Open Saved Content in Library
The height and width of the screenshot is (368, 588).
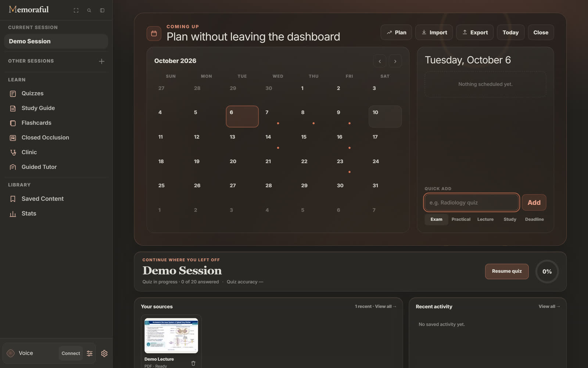pos(56,199)
